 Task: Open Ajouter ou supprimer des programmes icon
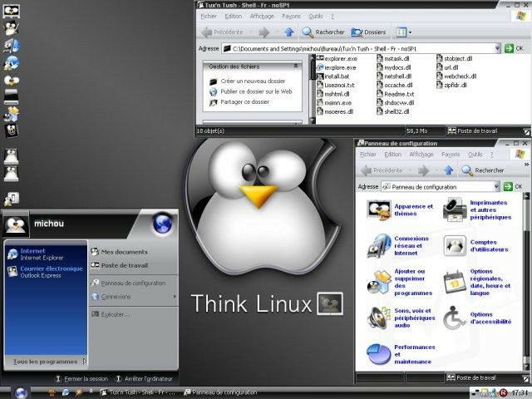(379, 282)
